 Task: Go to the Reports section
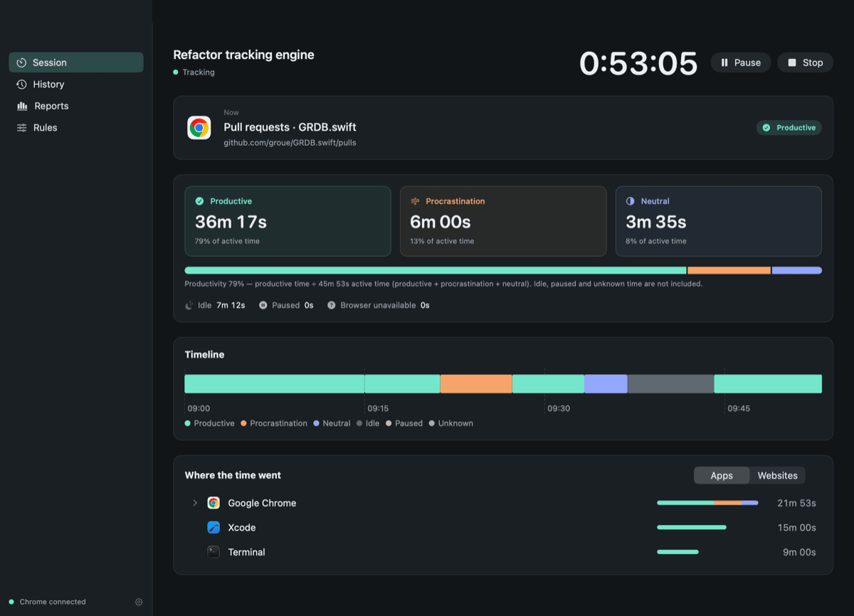76,106
